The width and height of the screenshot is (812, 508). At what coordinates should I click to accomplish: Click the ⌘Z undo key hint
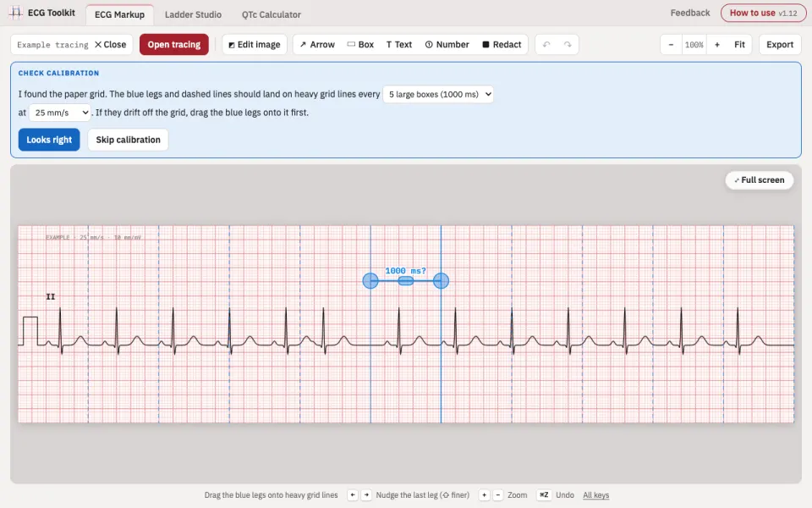coord(544,495)
